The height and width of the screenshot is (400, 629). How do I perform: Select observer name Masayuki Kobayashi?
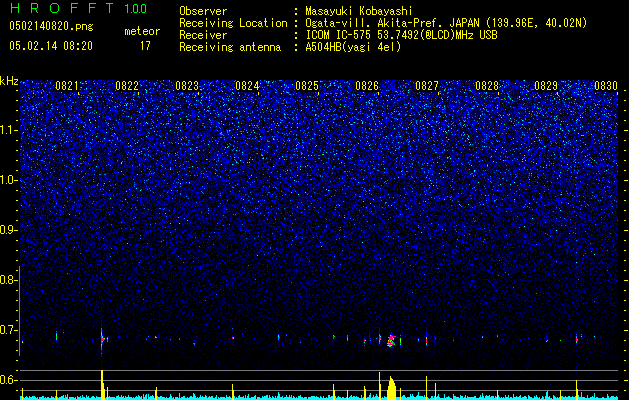[x=359, y=11]
